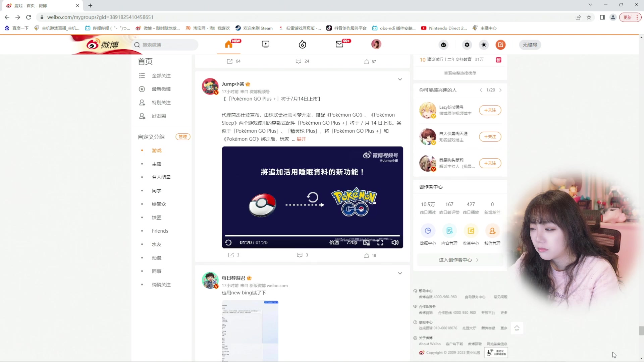Reload the page in the browser
The height and width of the screenshot is (362, 644).
[x=29, y=17]
